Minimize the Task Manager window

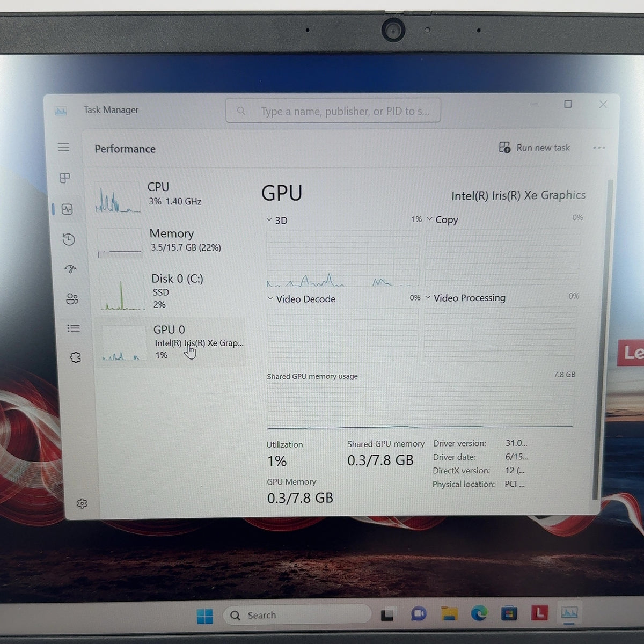pos(534,104)
